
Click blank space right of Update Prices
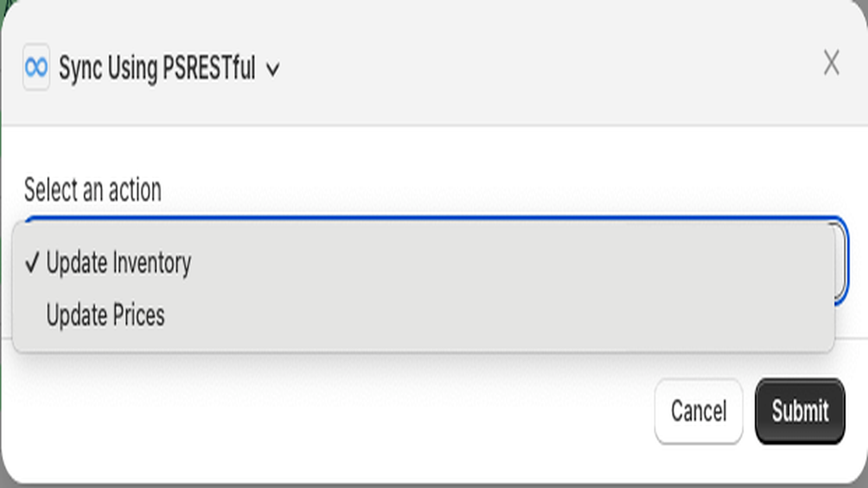pyautogui.click(x=488, y=315)
